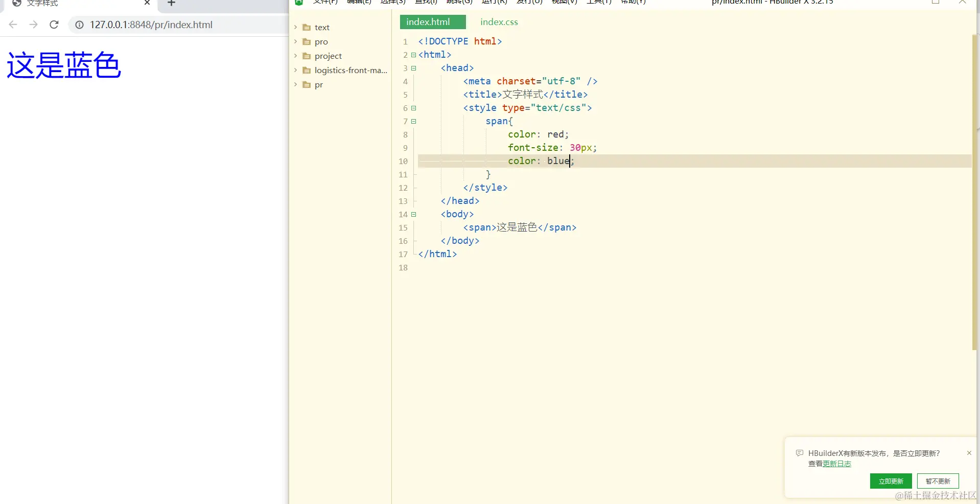Image resolution: width=980 pixels, height=504 pixels.
Task: Go forward in the browser
Action: [x=34, y=25]
